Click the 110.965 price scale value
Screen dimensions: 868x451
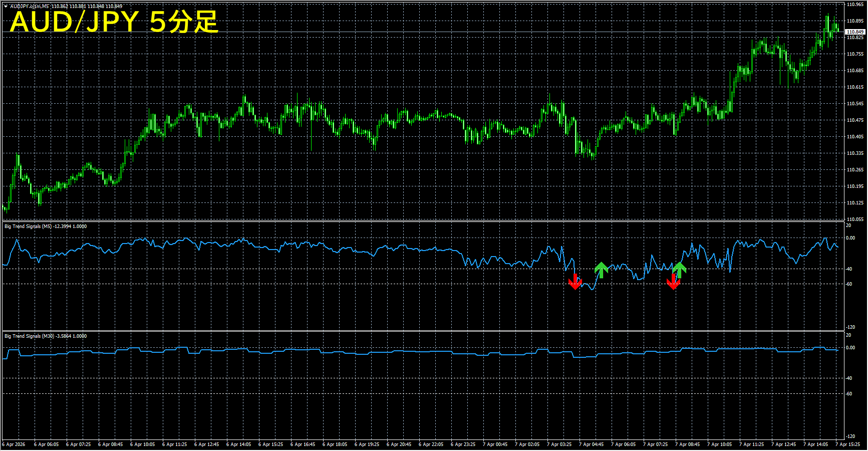(x=855, y=5)
